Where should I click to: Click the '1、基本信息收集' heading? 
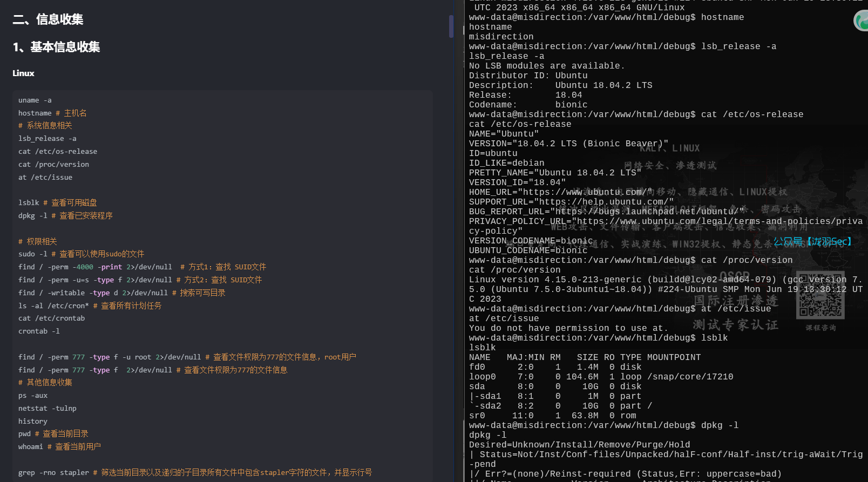coord(56,47)
